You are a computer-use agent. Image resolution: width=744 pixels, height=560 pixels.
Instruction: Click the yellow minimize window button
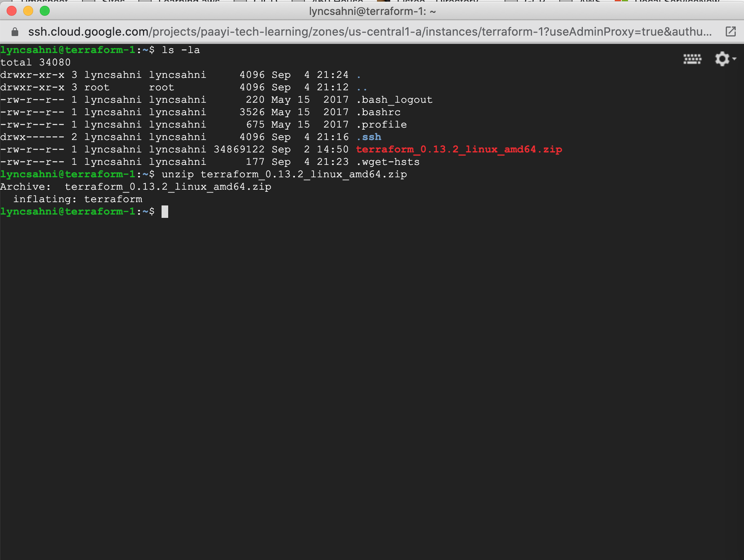coord(28,11)
